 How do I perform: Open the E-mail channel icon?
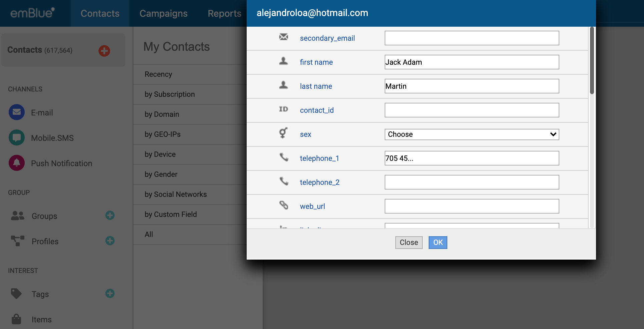coord(17,112)
